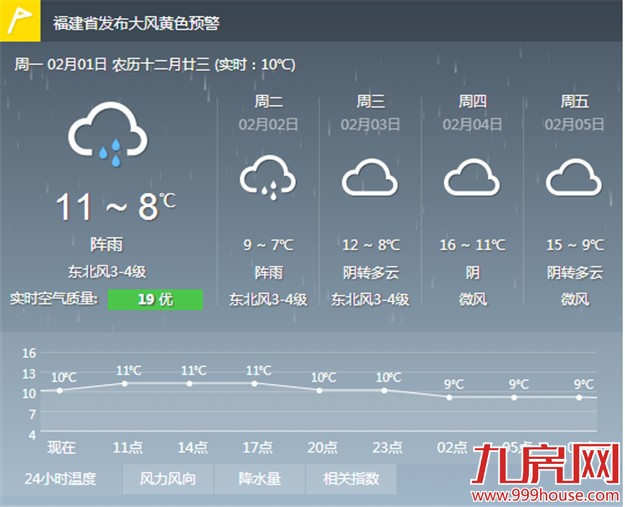Click the chart point at 现在
This screenshot has height=507, width=625.
[60, 391]
